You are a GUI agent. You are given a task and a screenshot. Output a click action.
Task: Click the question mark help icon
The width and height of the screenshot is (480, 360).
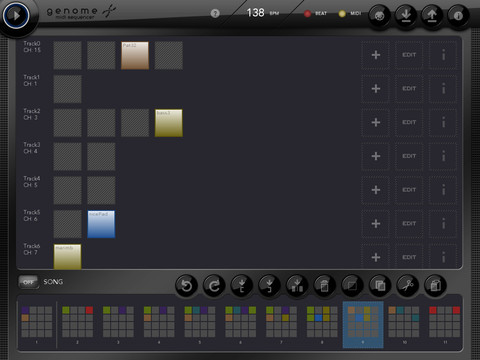click(x=215, y=13)
